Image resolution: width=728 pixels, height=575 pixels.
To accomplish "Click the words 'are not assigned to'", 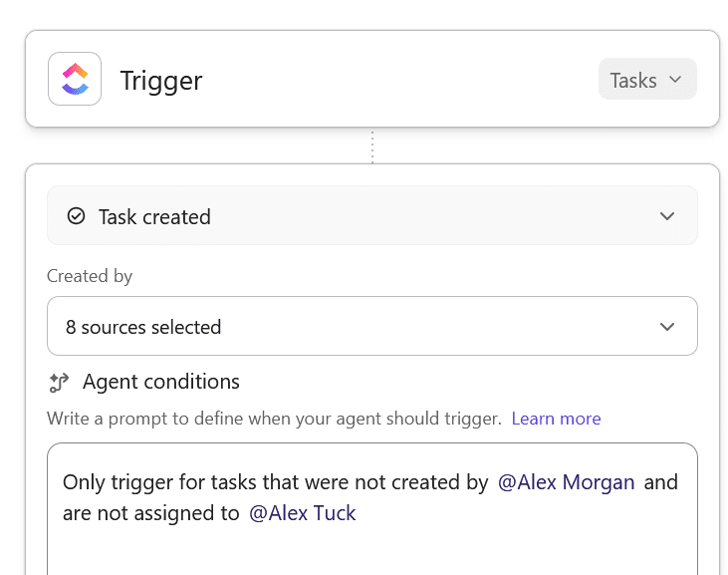I will pyautogui.click(x=150, y=513).
